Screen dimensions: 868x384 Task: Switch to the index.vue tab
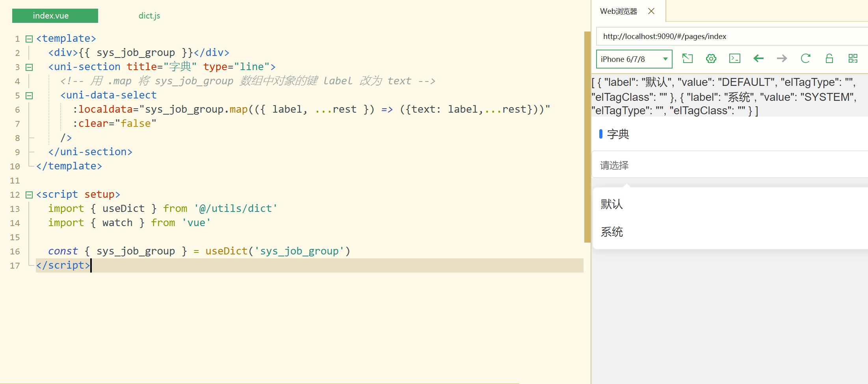[x=55, y=16]
